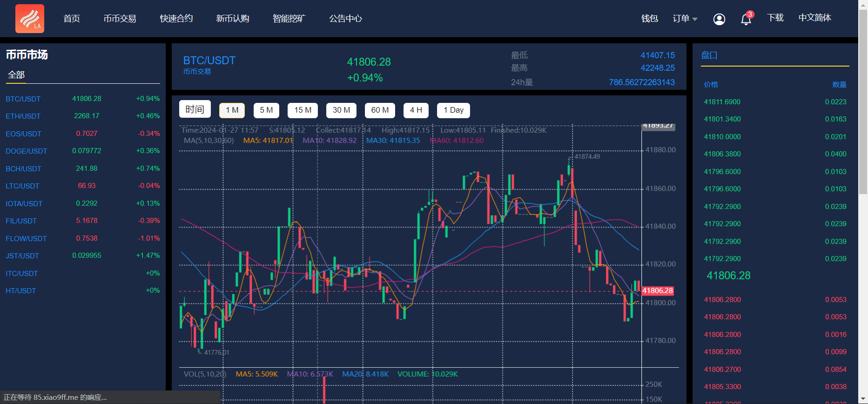Open 币币交易 in the top navigation
The width and height of the screenshot is (868, 404).
[120, 19]
